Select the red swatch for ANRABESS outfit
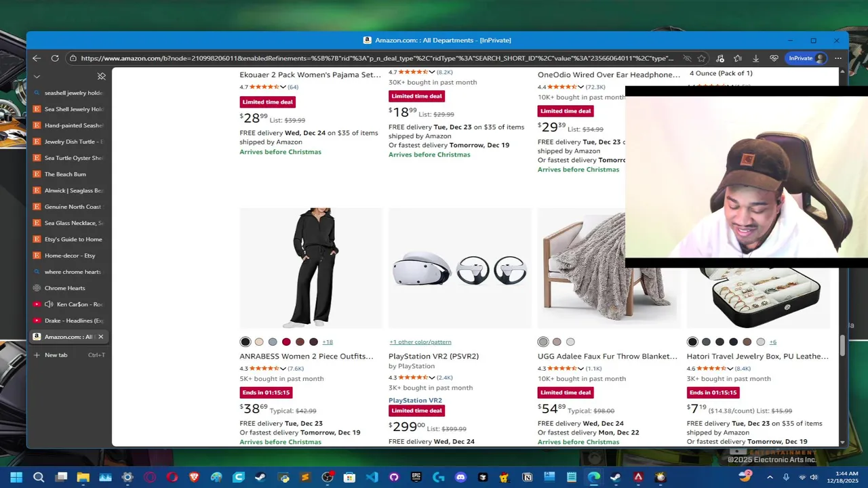This screenshot has height=488, width=868. pos(286,342)
